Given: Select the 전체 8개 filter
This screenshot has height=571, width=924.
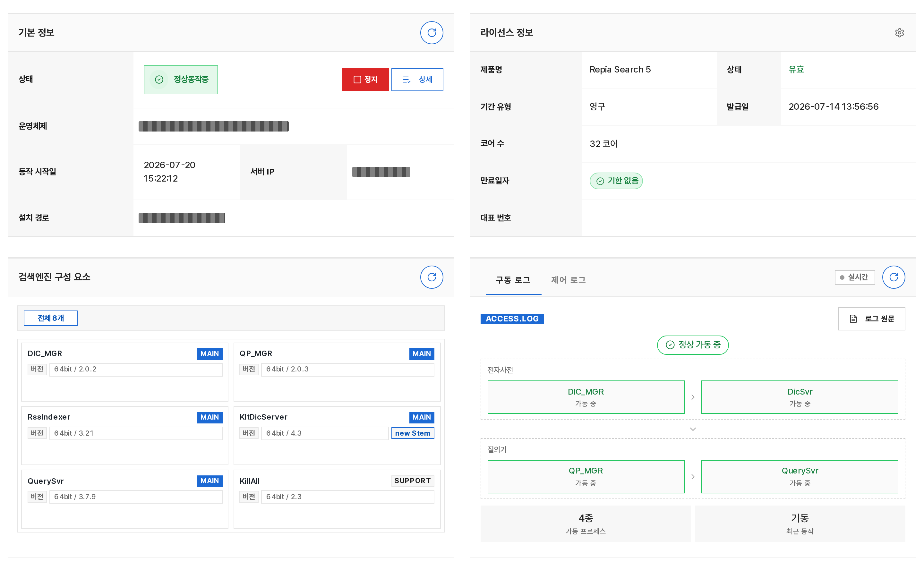Looking at the screenshot, I should click(51, 318).
